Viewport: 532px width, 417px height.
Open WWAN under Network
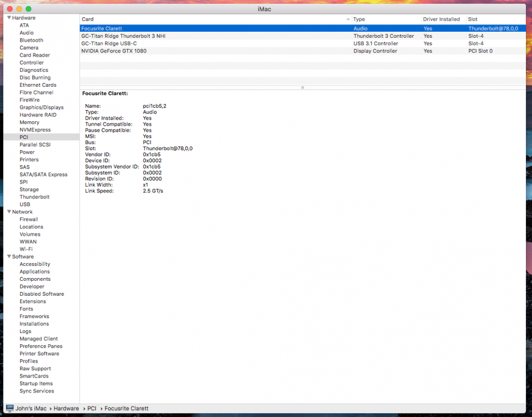(28, 241)
